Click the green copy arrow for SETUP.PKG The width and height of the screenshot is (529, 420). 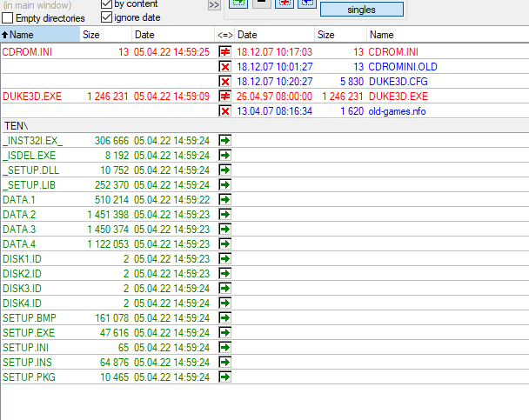click(x=224, y=377)
